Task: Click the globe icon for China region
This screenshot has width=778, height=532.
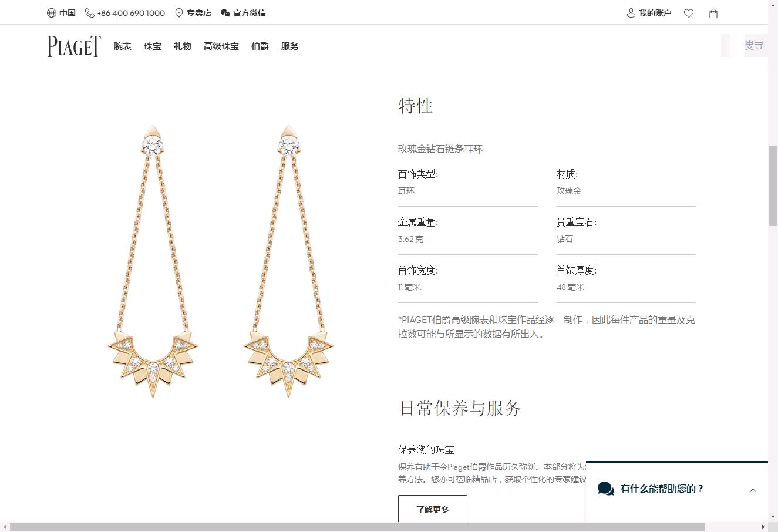Action: [52, 13]
